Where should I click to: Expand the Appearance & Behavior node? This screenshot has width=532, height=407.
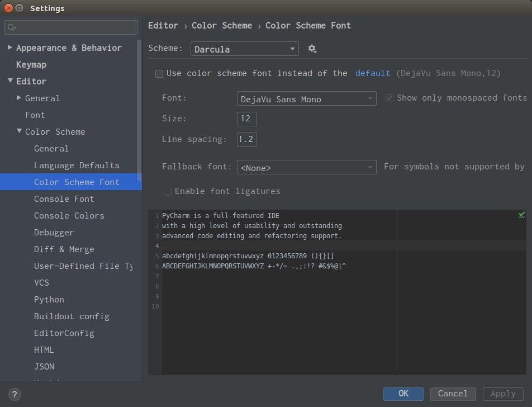click(10, 48)
